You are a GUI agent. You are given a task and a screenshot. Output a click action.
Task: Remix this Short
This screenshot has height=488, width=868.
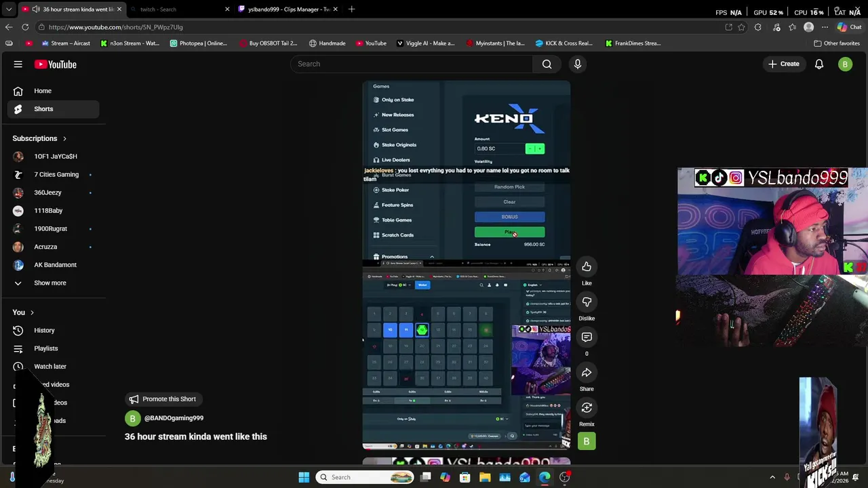587,407
